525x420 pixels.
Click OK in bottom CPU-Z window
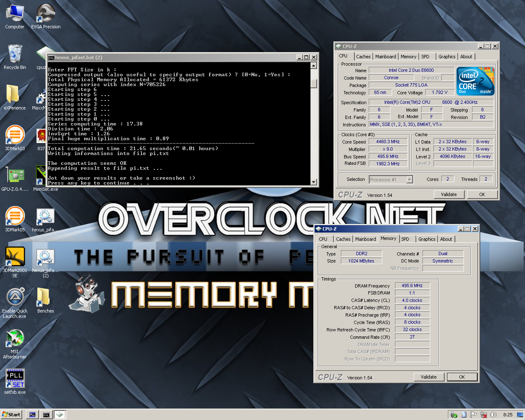click(462, 377)
